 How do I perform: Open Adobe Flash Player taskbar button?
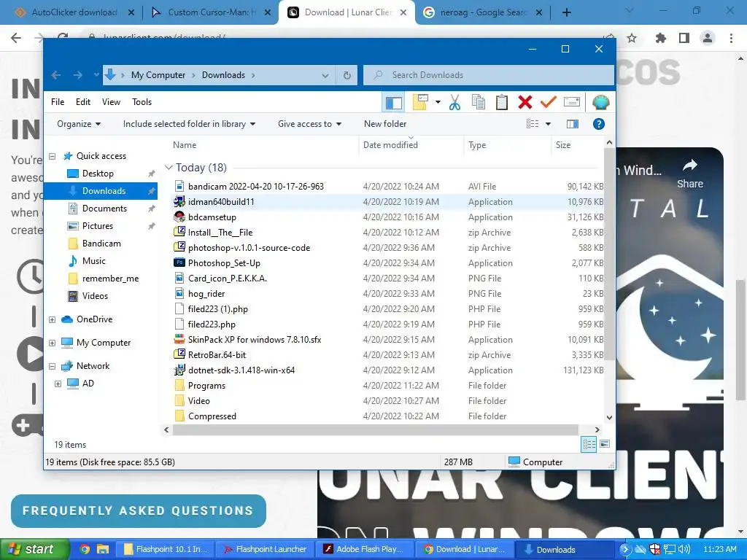click(365, 550)
